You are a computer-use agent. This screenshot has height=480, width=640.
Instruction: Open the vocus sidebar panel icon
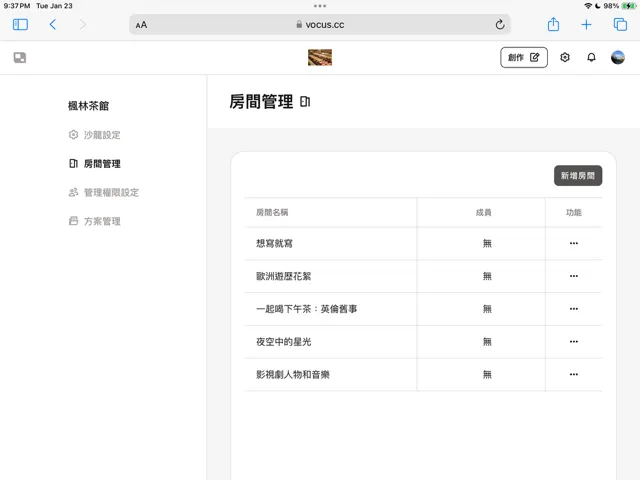coord(20,58)
